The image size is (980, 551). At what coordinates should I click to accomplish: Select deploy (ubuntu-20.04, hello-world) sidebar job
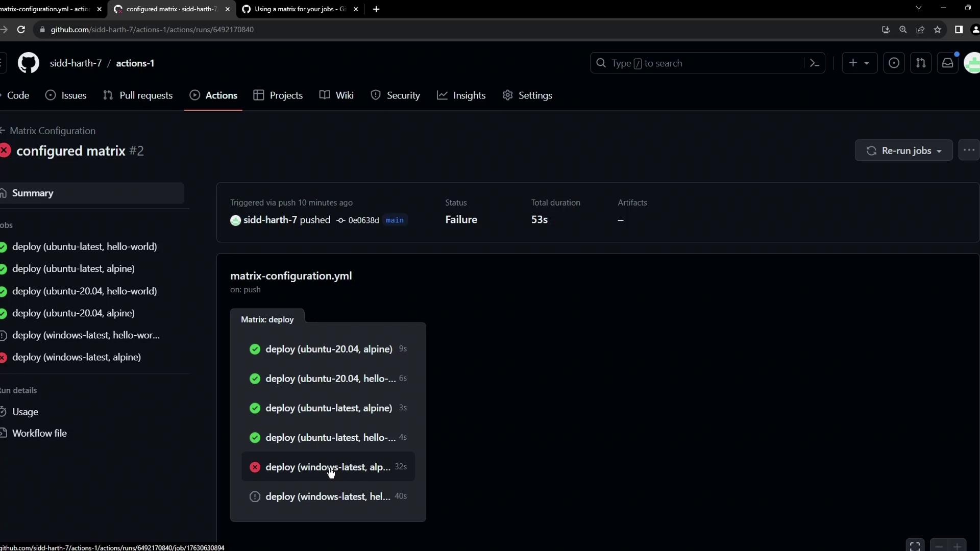[85, 291]
